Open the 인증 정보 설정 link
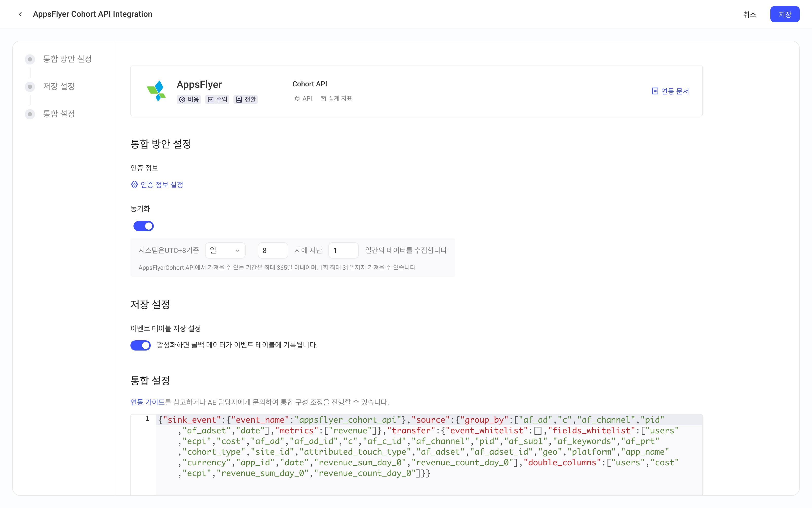Image resolution: width=812 pixels, height=508 pixels. click(162, 184)
